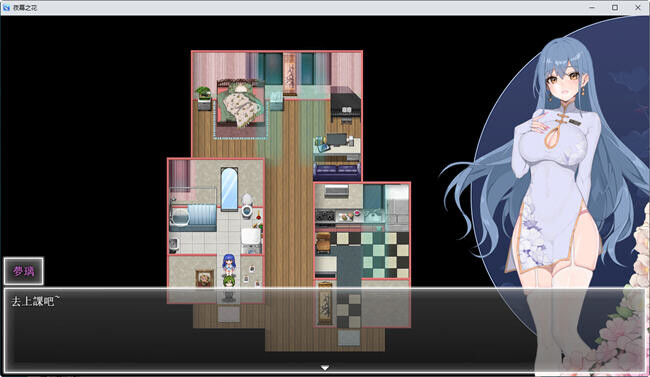Click the bathtub in the bathroom
650x377 pixels.
(x=193, y=217)
